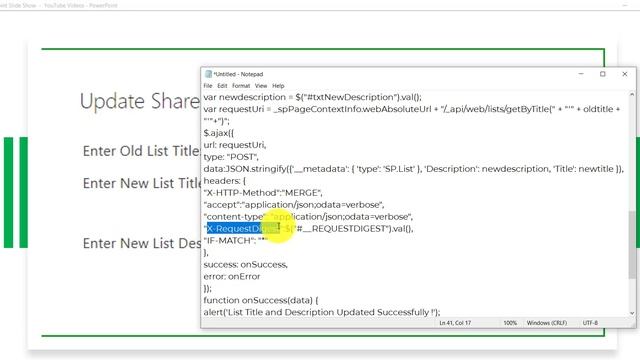Screen dimensions: 640x360
Task: Click the 'success: onSuccess,' line
Action: click(246, 264)
